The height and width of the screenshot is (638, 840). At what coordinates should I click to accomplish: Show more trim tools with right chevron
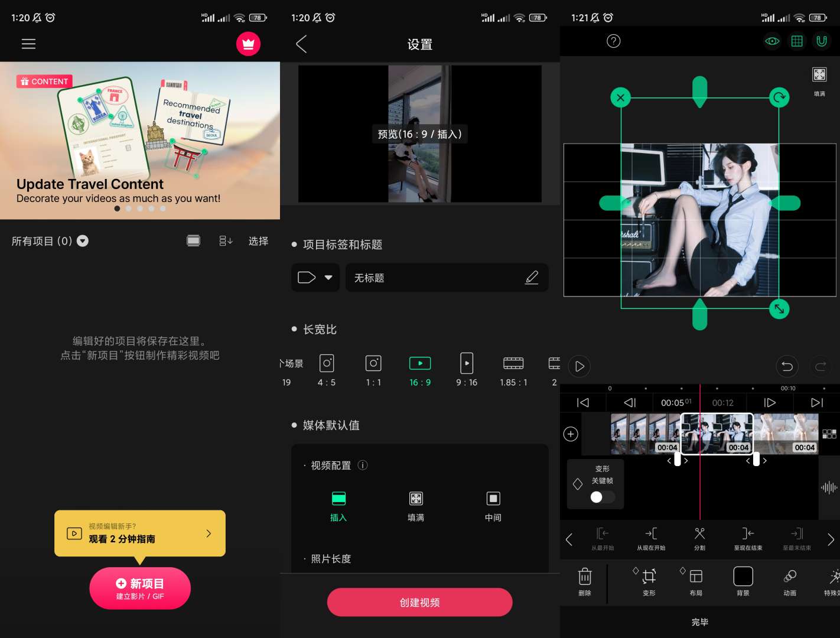[x=831, y=539]
